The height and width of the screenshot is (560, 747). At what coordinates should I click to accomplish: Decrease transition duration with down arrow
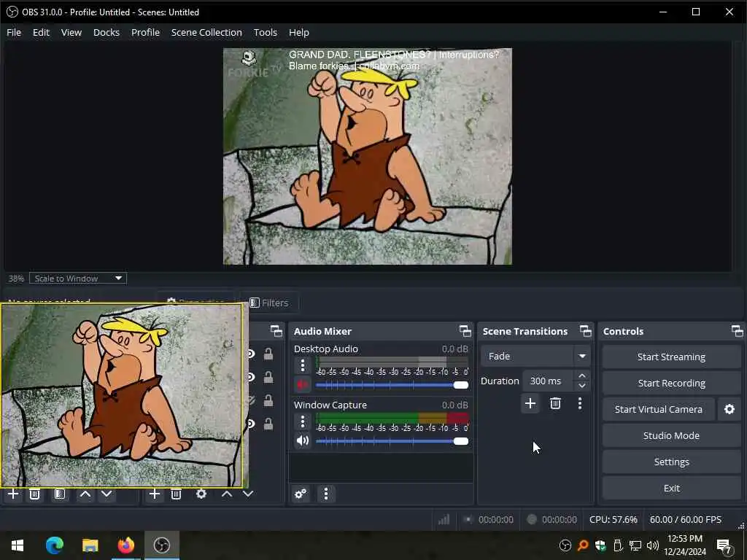(x=581, y=386)
